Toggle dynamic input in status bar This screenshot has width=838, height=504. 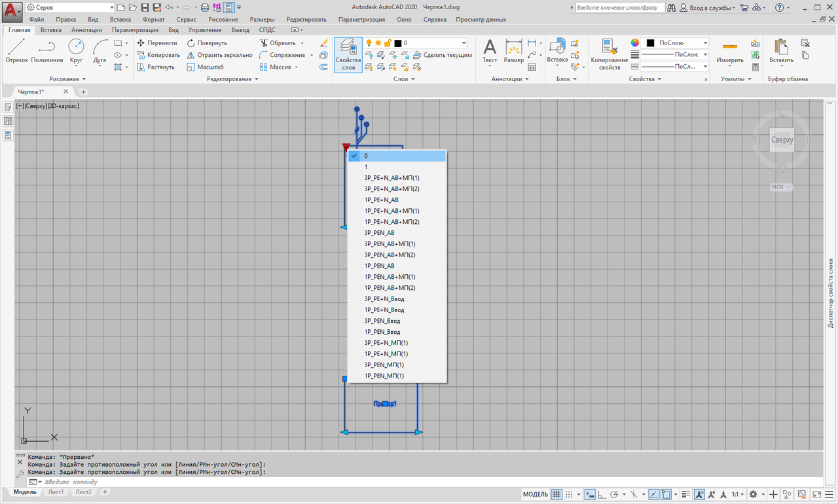tap(590, 494)
